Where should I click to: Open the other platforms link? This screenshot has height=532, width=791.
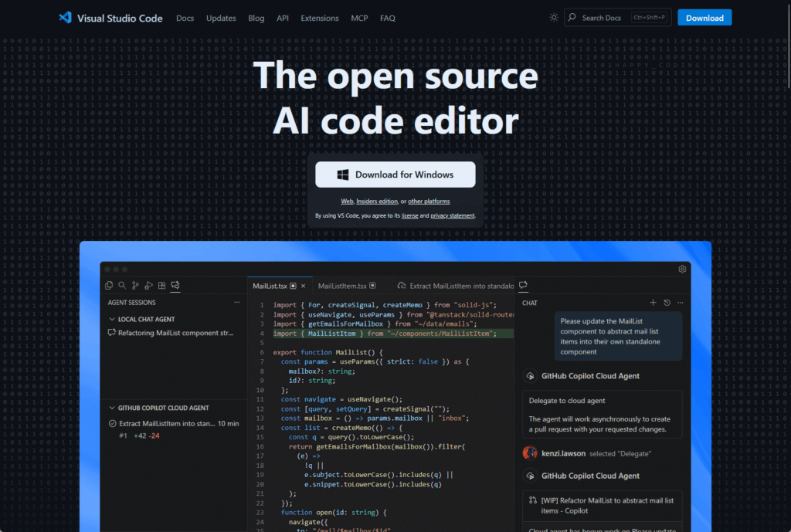[429, 202]
